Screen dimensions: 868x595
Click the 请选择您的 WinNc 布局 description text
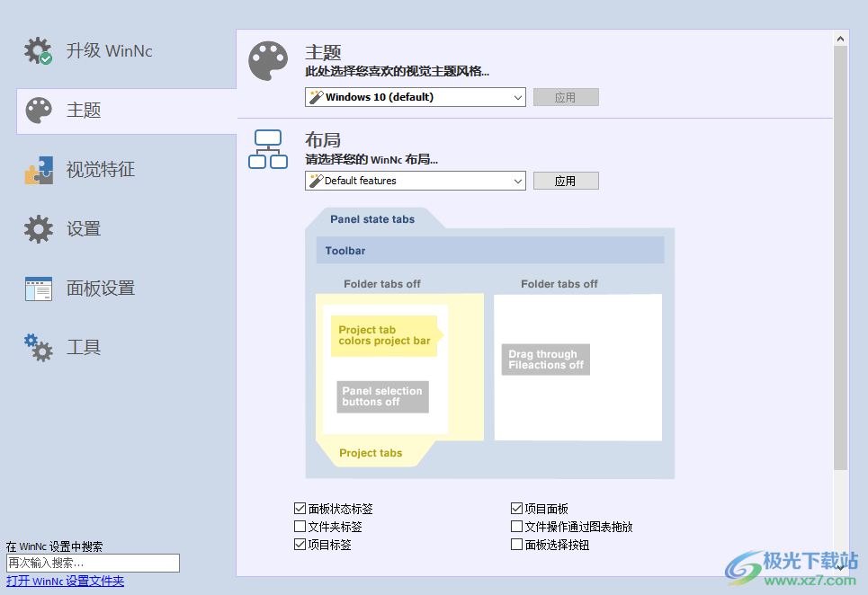pyautogui.click(x=371, y=160)
